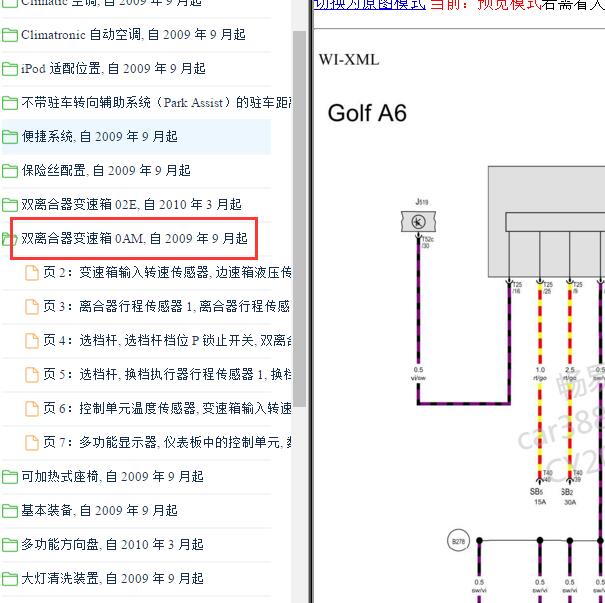This screenshot has width=605, height=603.
Task: Open 页 3: 离合器行程传感器 1
Action: pyautogui.click(x=166, y=306)
